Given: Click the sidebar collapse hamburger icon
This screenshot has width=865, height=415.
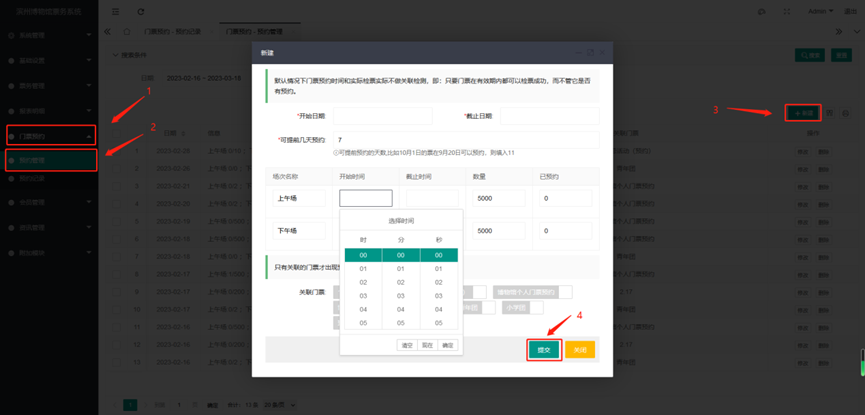Looking at the screenshot, I should (x=115, y=12).
